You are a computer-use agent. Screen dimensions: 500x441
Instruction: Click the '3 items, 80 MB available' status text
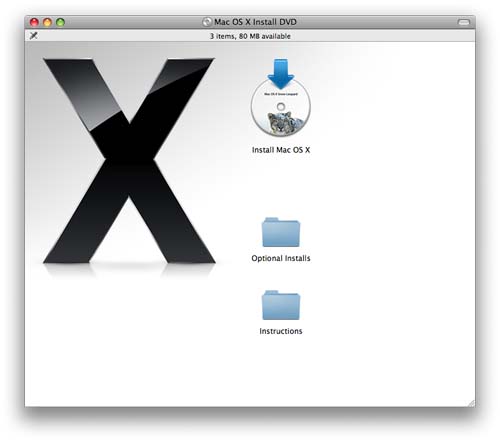tap(250, 36)
